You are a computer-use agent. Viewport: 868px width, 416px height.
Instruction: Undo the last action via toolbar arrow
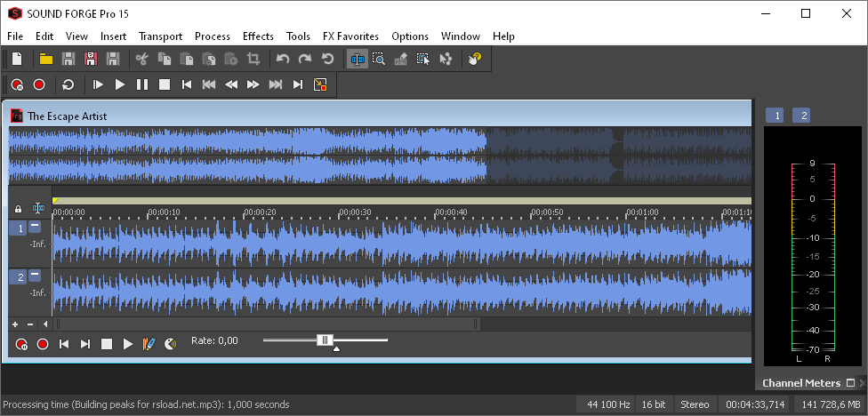(x=283, y=59)
